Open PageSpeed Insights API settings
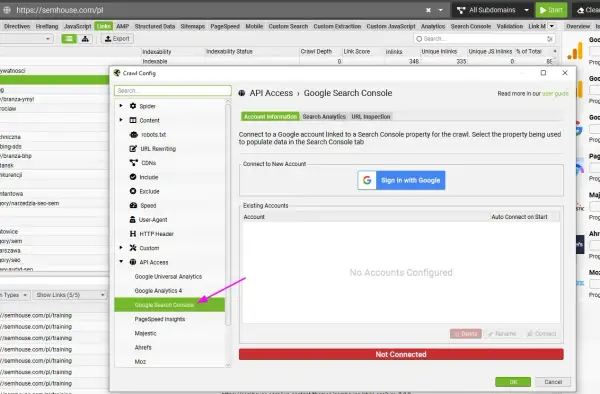Image resolution: width=600 pixels, height=394 pixels. coord(160,319)
